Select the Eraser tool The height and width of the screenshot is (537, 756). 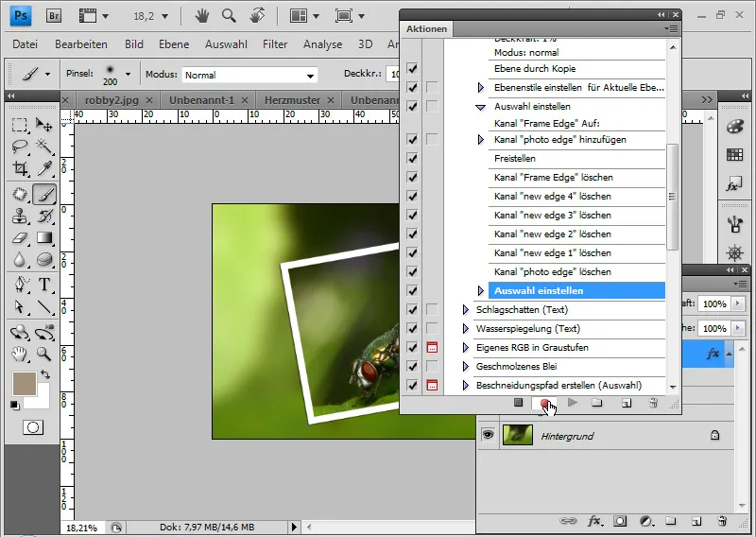pos(19,238)
